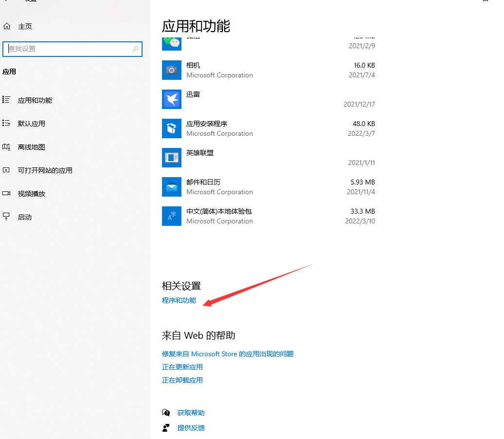This screenshot has height=439, width=504.
Task: Select the 相机 camera app icon
Action: pos(172,70)
